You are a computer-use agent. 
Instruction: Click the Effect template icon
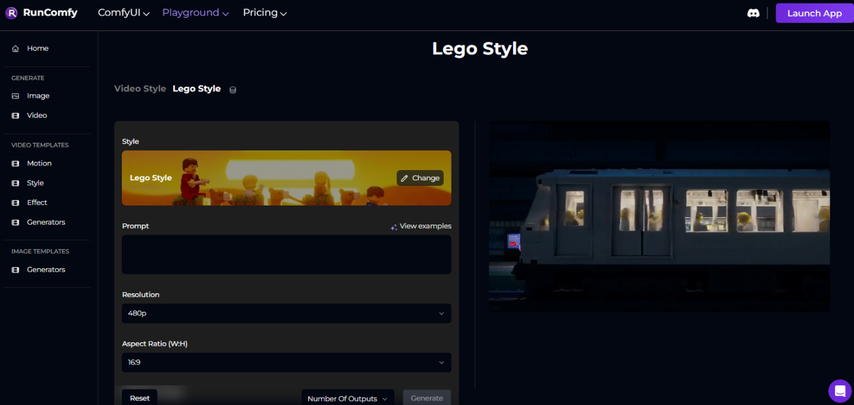coord(15,202)
